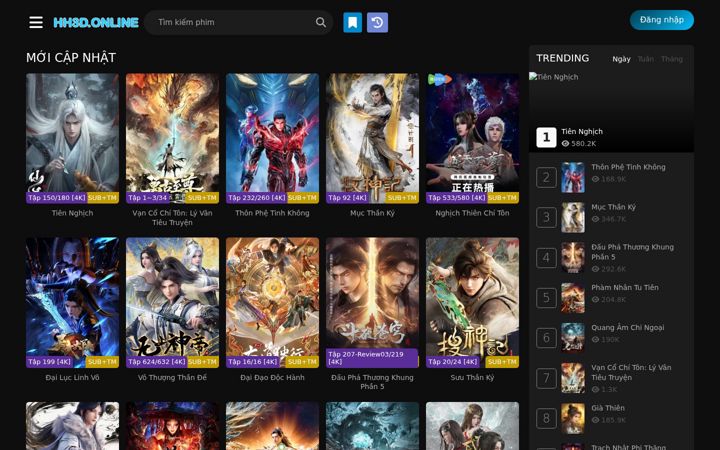Open Đại Đạo Độc Hành poster
This screenshot has width=720, height=450.
272,302
